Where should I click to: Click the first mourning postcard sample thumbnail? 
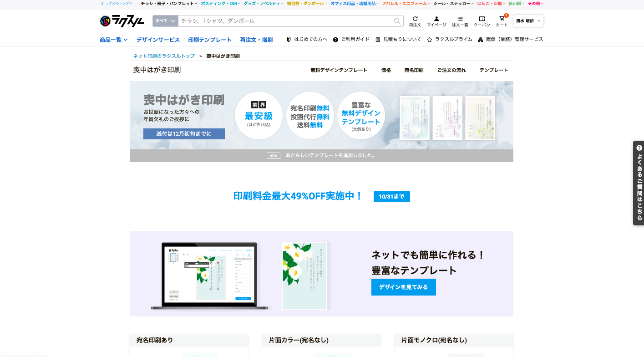[x=415, y=118]
